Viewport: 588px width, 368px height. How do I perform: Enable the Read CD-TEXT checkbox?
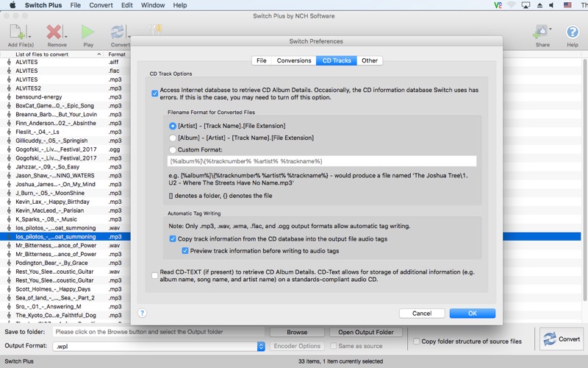(154, 275)
